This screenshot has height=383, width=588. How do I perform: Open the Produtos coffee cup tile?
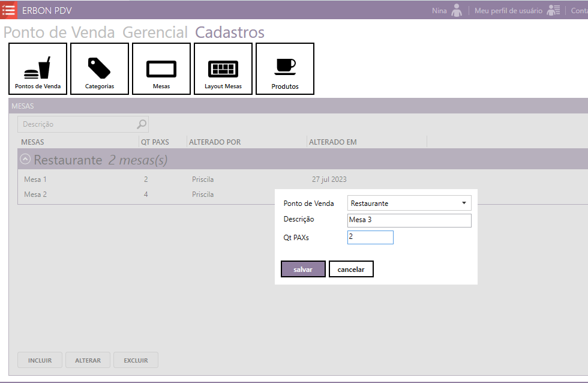click(x=285, y=69)
